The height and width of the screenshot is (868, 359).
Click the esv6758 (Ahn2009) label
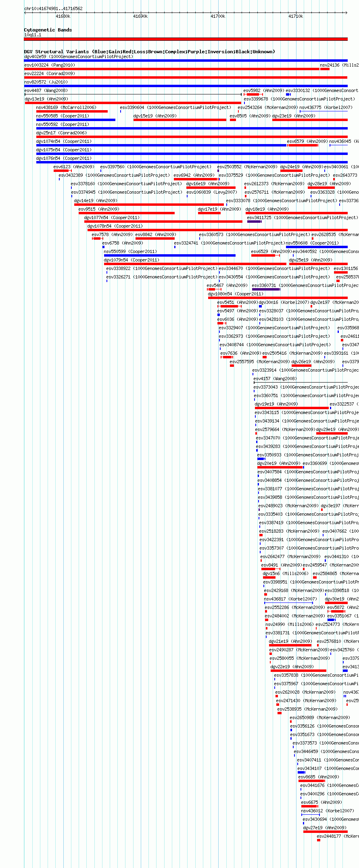click(123, 243)
